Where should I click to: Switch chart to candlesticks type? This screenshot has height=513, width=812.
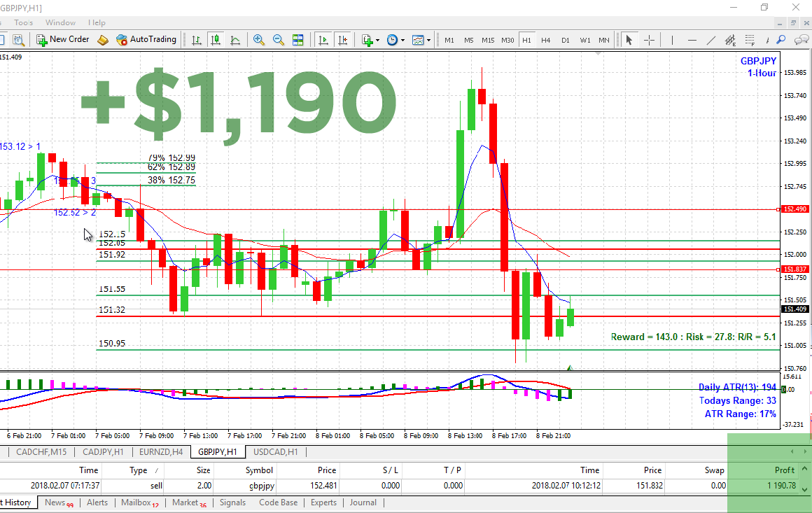coord(216,40)
